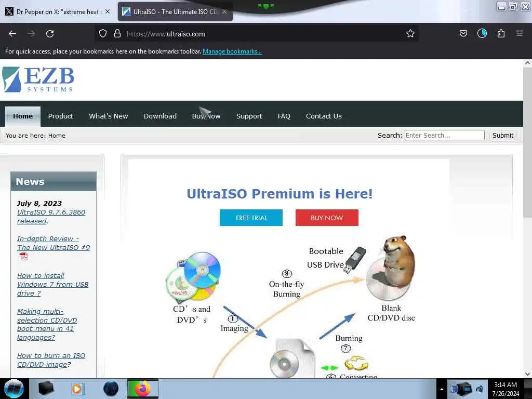The width and height of the screenshot is (532, 399).
Task: Open the extensions puzzle-piece icon
Action: tap(501, 33)
